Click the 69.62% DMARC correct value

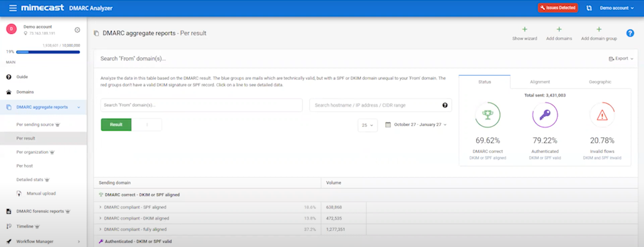(488, 140)
